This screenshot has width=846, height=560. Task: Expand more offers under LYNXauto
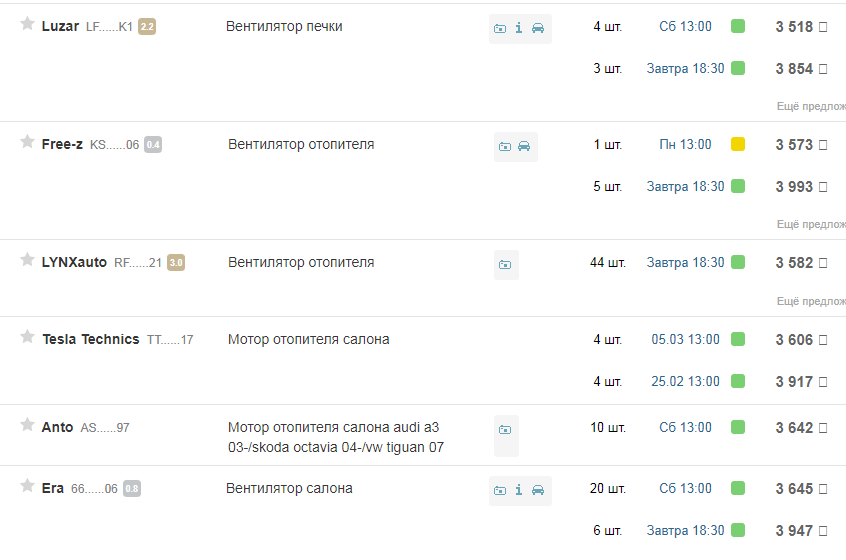point(811,300)
